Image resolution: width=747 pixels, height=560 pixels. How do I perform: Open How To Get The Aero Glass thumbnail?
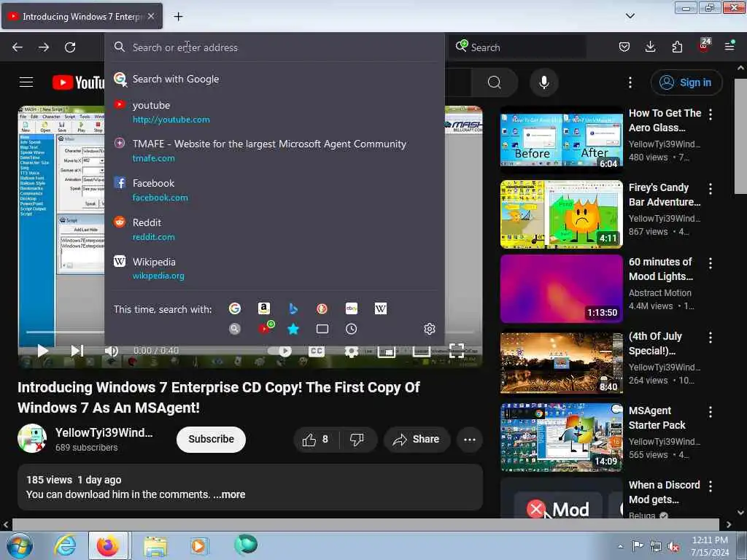(x=561, y=140)
